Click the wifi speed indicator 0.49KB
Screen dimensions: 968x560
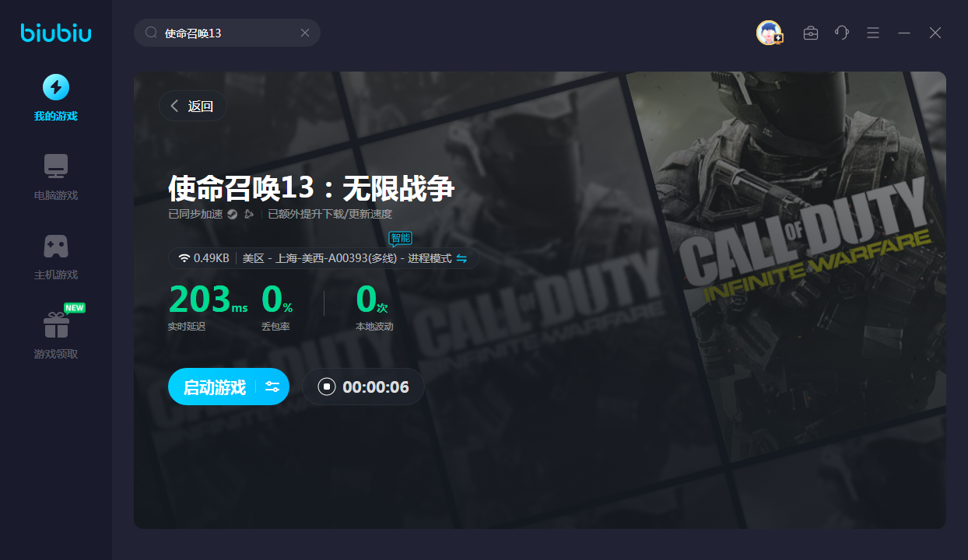203,258
